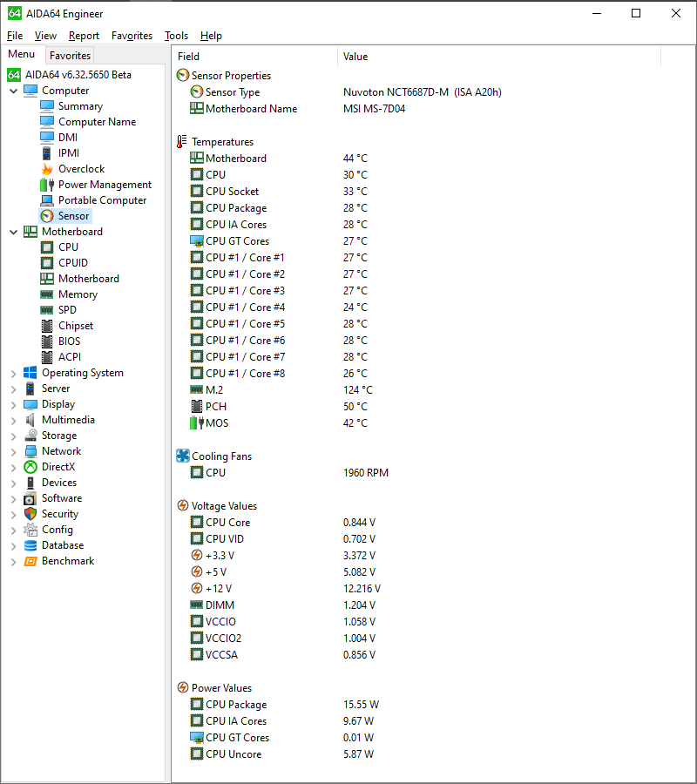
Task: Click the Operating System Windows logo icon
Action: point(30,373)
